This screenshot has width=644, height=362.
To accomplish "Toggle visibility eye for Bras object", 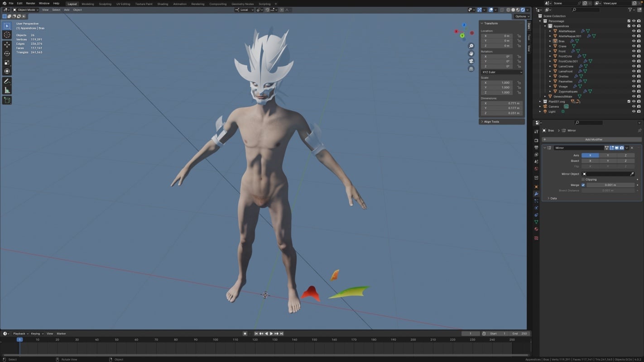I will tap(634, 41).
